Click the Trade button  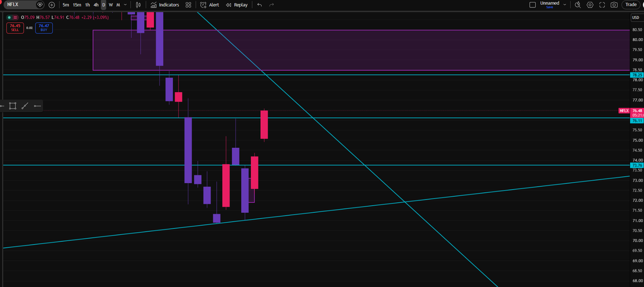[x=630, y=5]
